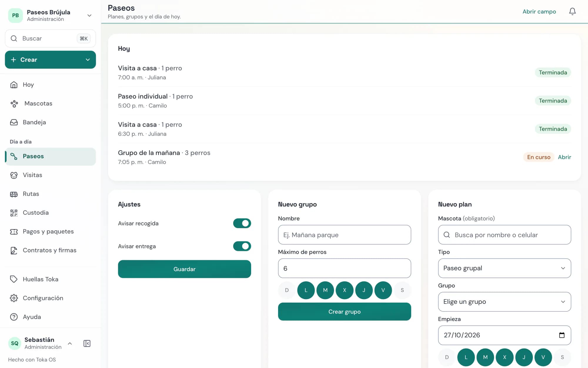Screen dimensions: 588x368
Task: Click the signature icon beside Contratos y firmas
Action: (x=14, y=251)
